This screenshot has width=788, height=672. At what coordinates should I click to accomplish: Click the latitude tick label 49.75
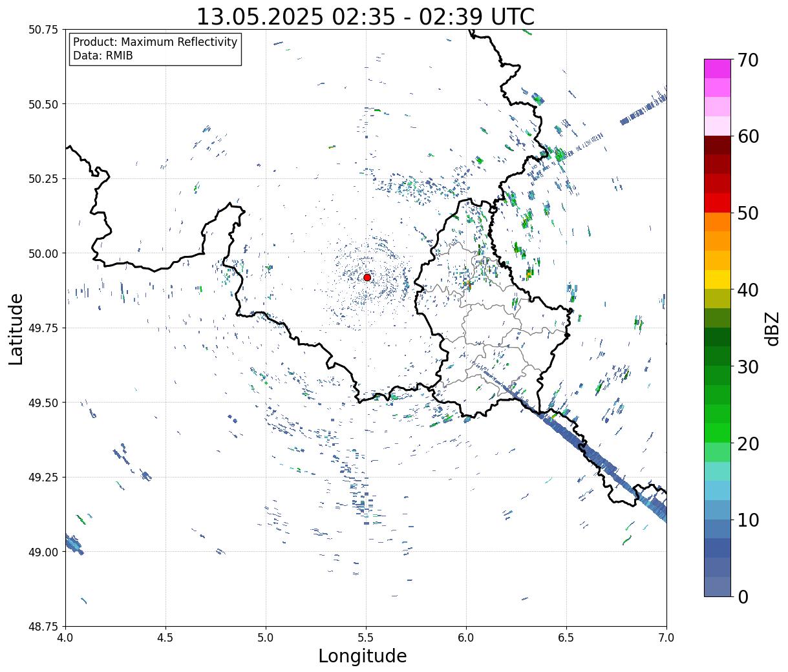[43, 328]
